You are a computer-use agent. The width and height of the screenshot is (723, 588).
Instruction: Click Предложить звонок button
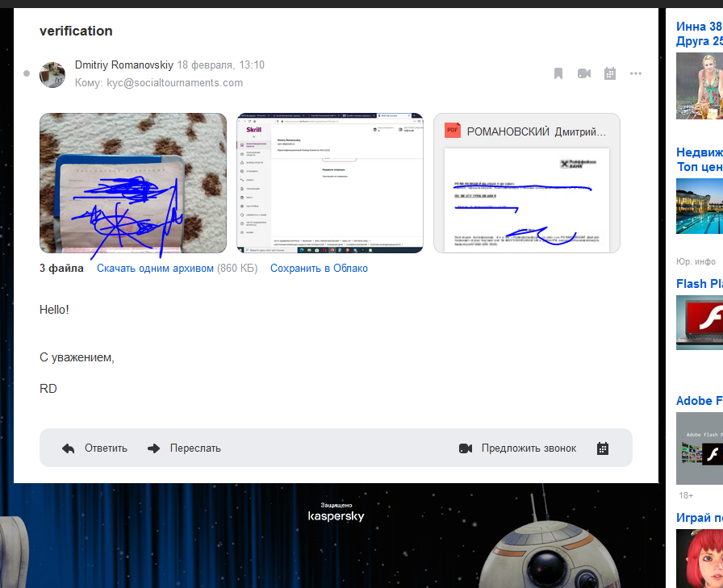coord(517,448)
